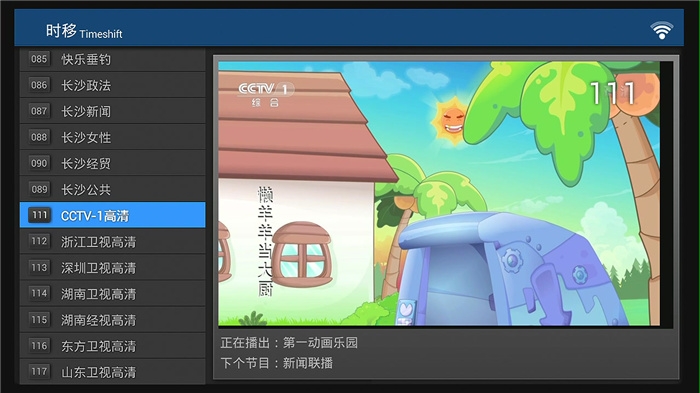Select channel 085 快乐垂钓
The width and height of the screenshot is (700, 393).
[x=112, y=59]
